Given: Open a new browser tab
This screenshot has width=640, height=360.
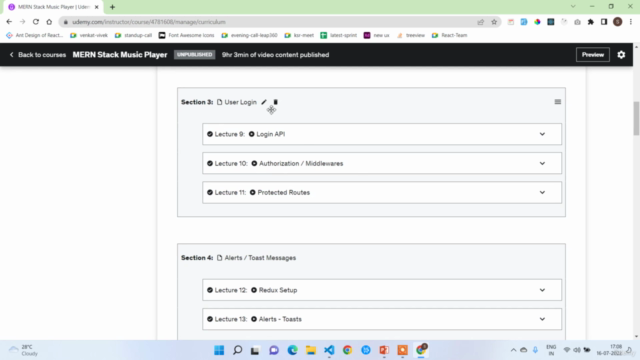Looking at the screenshot, I should (112, 7).
